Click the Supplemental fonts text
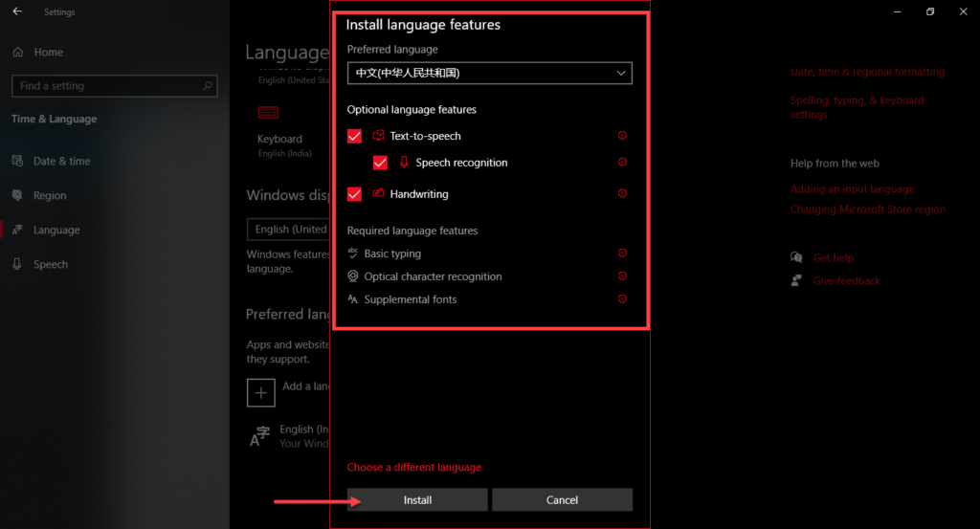This screenshot has width=980, height=529. (410, 299)
